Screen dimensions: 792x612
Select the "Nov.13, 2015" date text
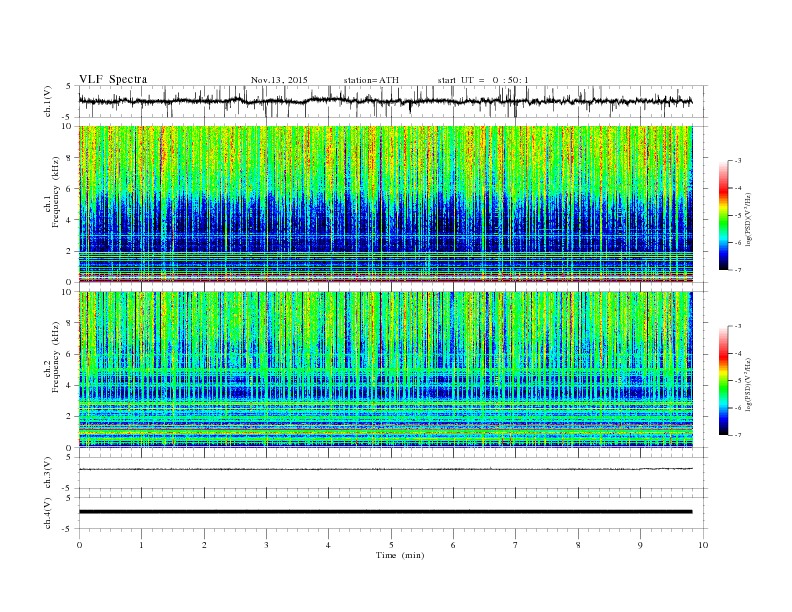279,80
